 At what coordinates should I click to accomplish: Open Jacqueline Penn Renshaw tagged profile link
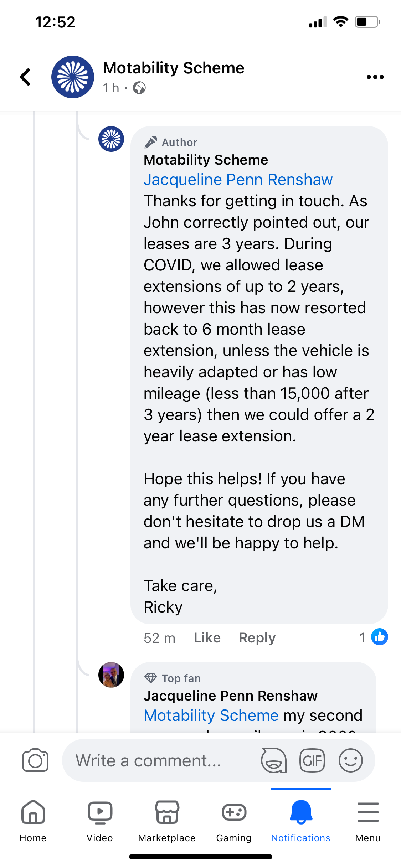238,180
